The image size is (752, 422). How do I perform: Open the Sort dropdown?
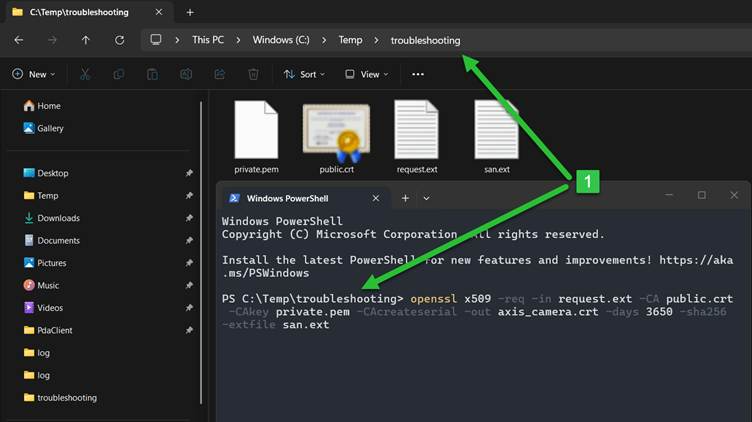(x=304, y=74)
